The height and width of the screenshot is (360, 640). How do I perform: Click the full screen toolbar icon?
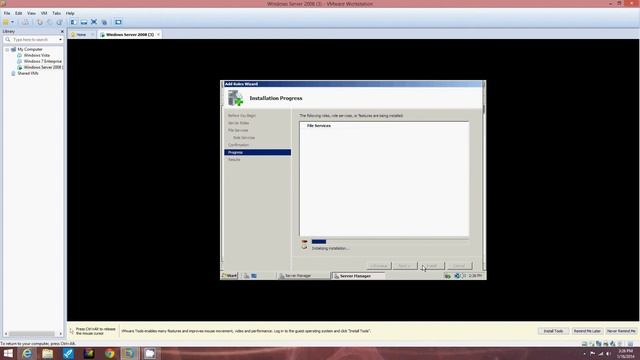pos(94,22)
